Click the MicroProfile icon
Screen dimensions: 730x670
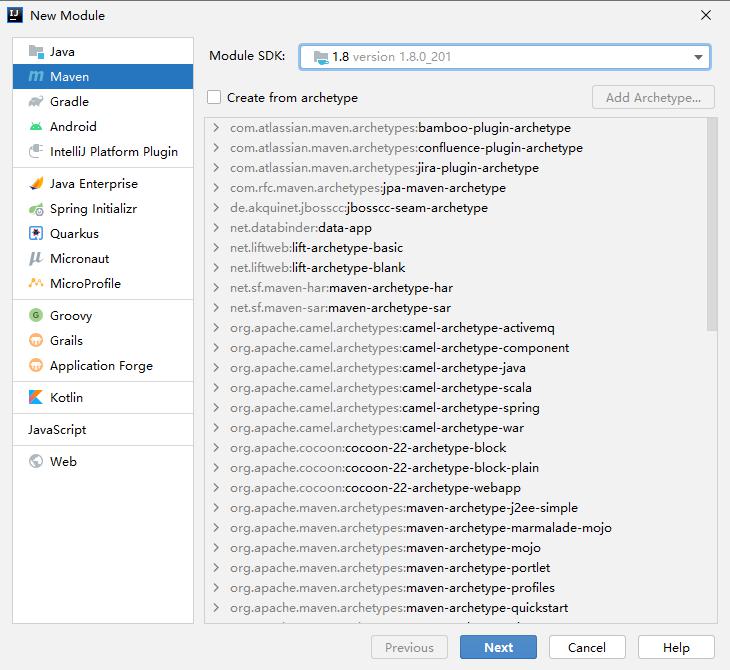coord(36,283)
